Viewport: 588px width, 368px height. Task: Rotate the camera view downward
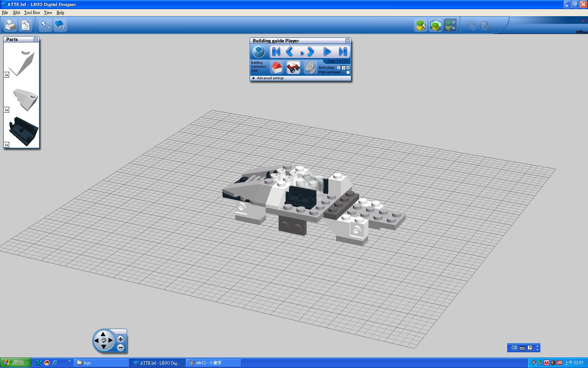click(x=103, y=347)
